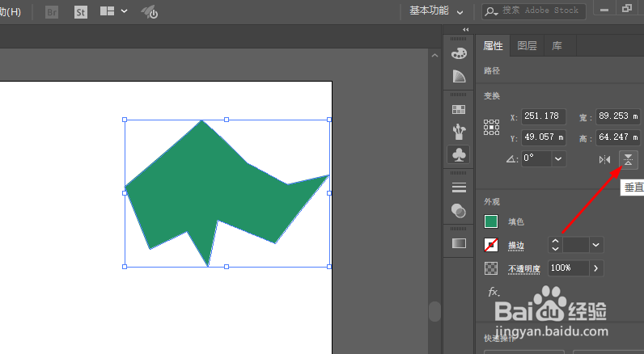Switch to the 属性 tab
The image size is (644, 354).
click(x=493, y=46)
